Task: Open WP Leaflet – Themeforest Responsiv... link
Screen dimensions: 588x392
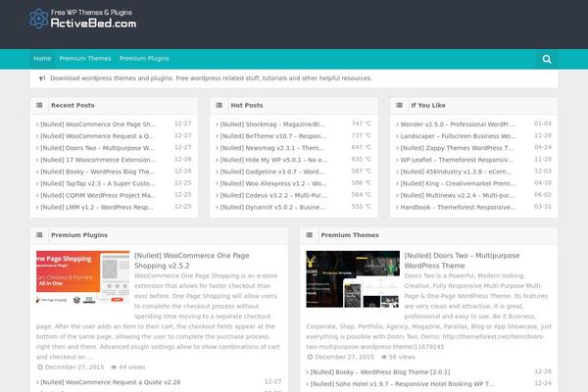Action: tap(457, 160)
